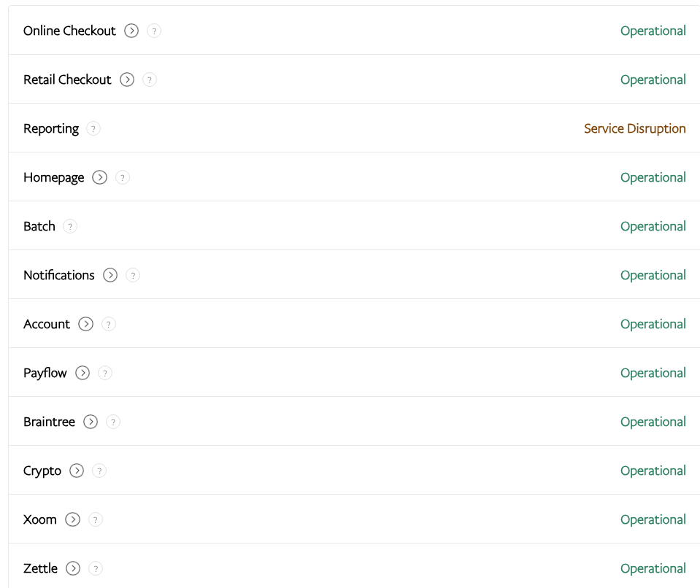Click Operational status in Braintree row
Image resolution: width=700 pixels, height=588 pixels.
click(653, 422)
